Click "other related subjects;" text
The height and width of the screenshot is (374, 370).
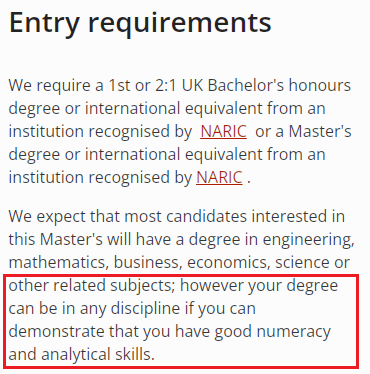(92, 286)
